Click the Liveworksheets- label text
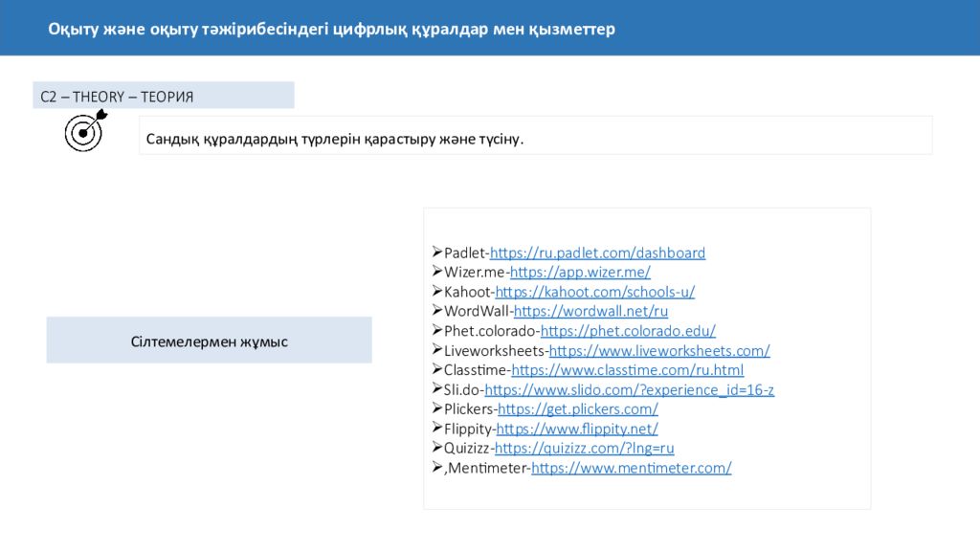Image resolution: width=980 pixels, height=551 pixels. [x=497, y=350]
